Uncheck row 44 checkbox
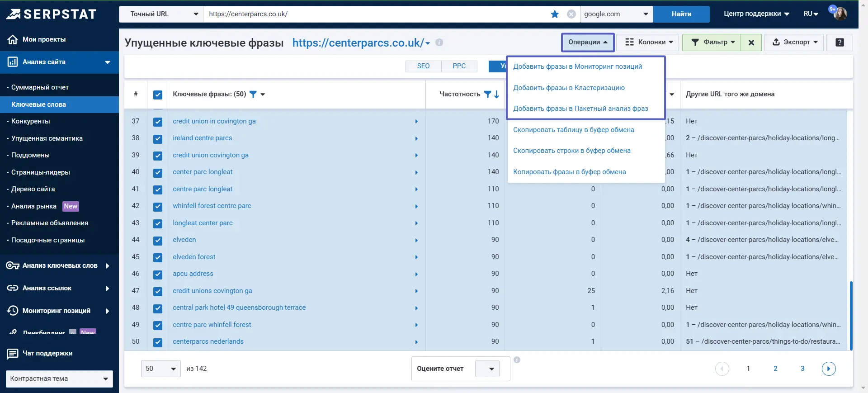The height and width of the screenshot is (393, 868). tap(157, 240)
